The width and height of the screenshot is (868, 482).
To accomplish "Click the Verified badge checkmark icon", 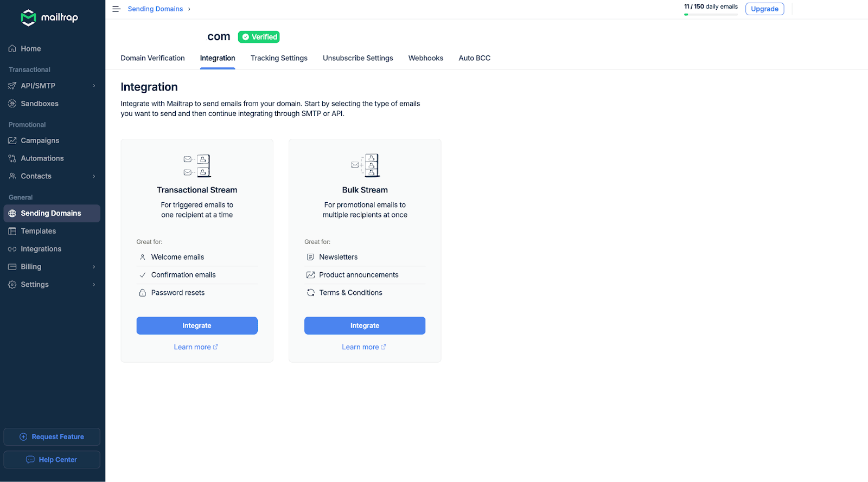I will coord(245,37).
